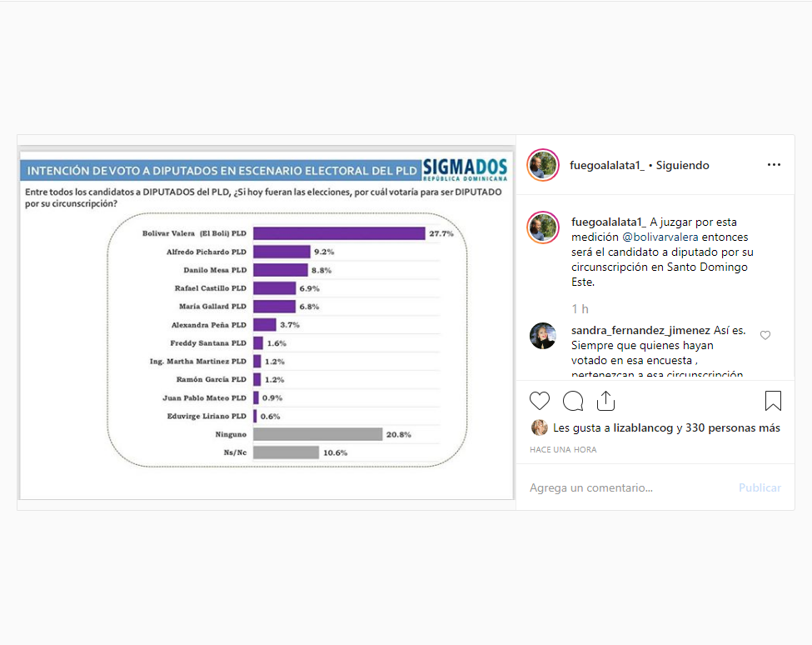Click the small lizablancog liker avatar
Screen dimensions: 812x645
pyautogui.click(x=540, y=427)
